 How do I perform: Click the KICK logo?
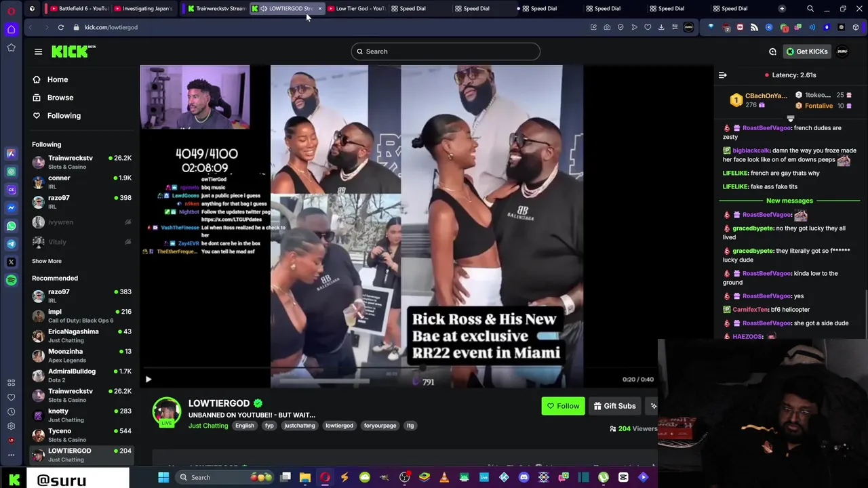click(73, 52)
